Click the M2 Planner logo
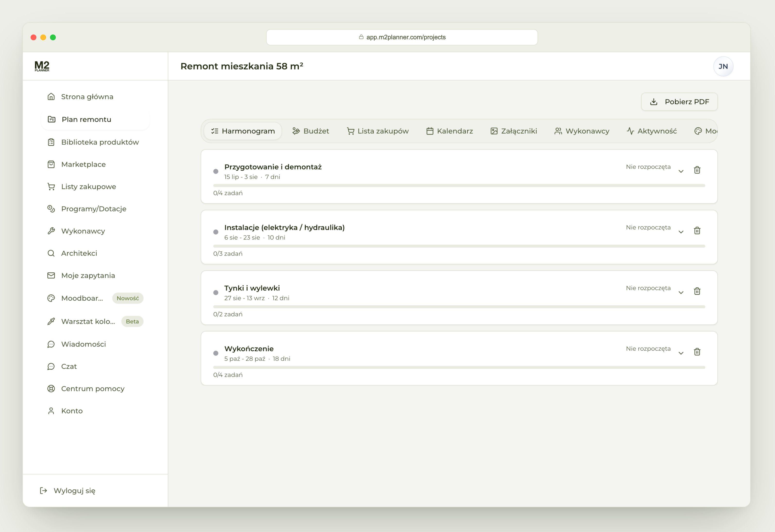775x532 pixels. (42, 66)
